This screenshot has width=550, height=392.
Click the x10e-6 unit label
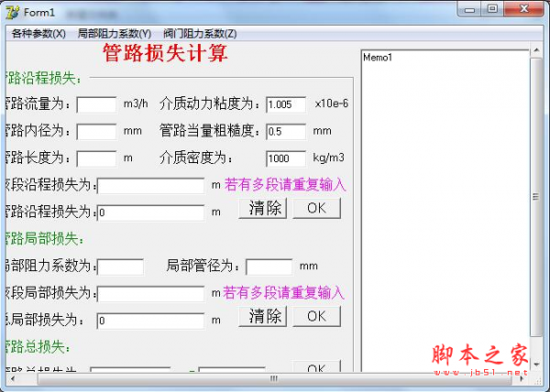[332, 103]
